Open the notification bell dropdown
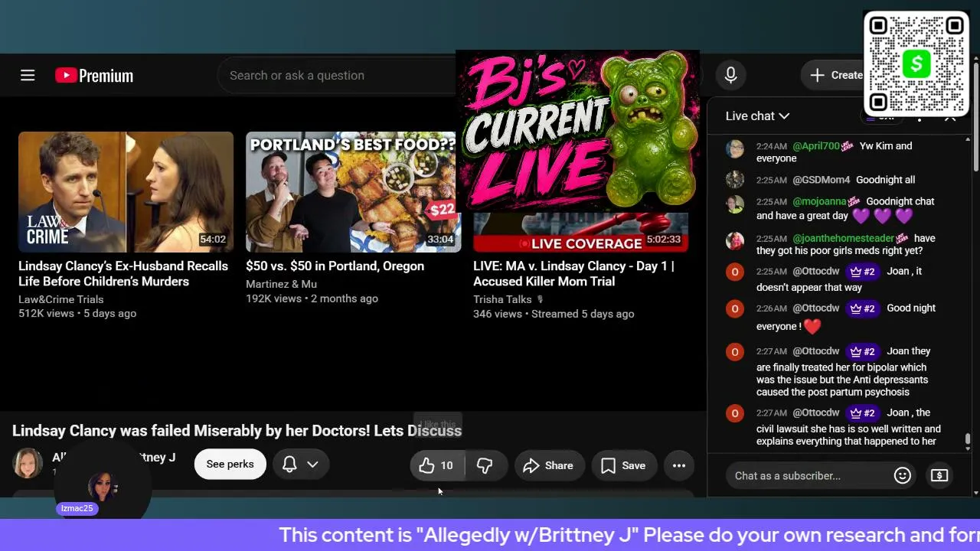This screenshot has width=980, height=551. point(301,464)
